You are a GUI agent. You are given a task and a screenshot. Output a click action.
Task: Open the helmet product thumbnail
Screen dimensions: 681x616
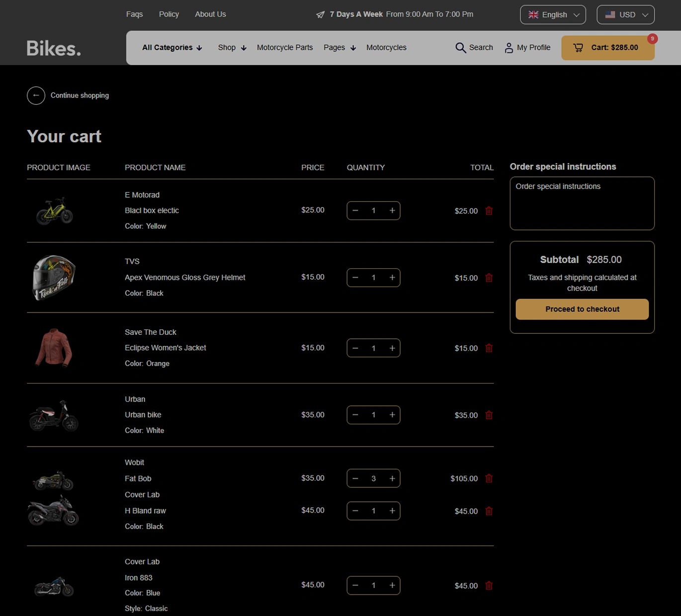(54, 278)
